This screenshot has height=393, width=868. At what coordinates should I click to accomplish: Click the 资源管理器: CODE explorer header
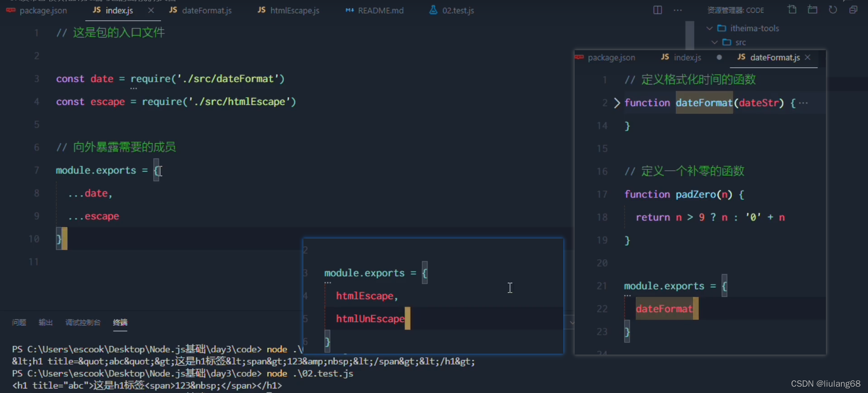736,10
